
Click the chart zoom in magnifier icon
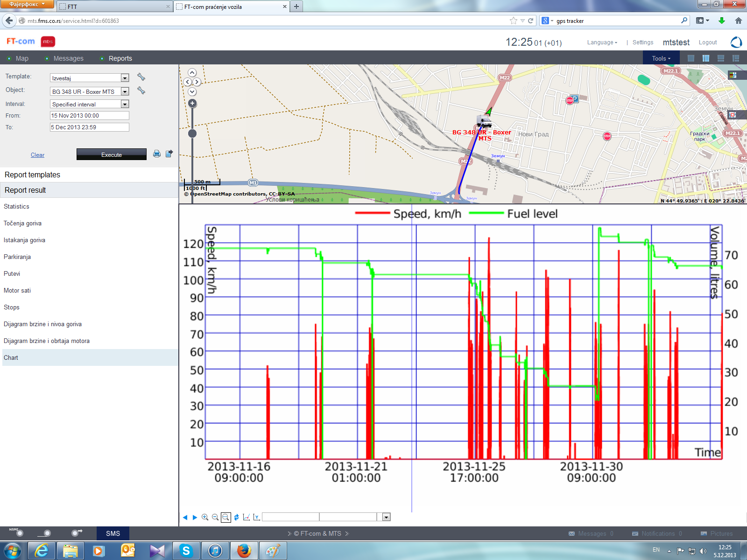coord(205,517)
